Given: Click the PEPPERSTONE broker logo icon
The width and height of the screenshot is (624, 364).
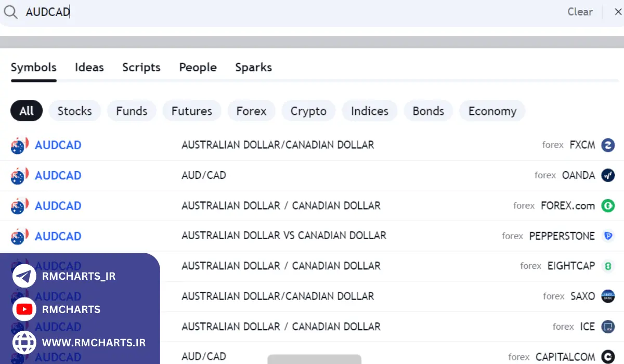Looking at the screenshot, I should pyautogui.click(x=608, y=236).
